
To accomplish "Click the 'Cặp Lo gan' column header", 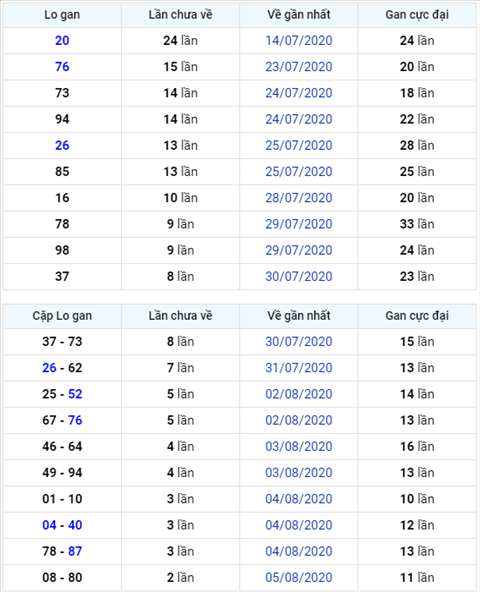I will pos(62,316).
